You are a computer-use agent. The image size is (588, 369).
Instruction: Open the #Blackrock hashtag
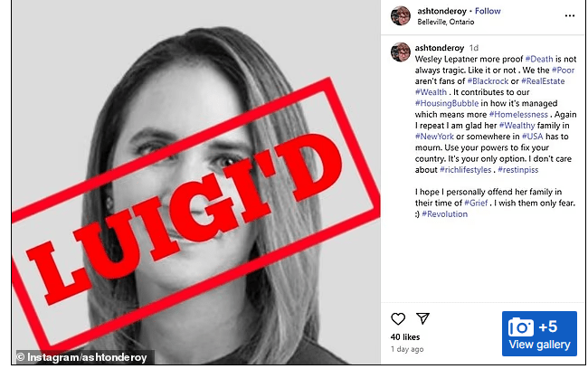click(488, 81)
